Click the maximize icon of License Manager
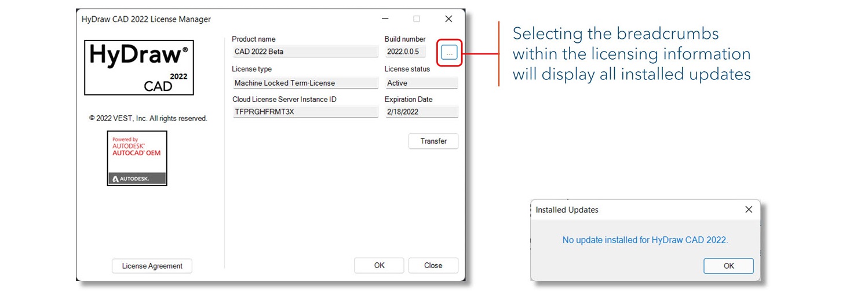Screen dimensions: 868x307 417,19
